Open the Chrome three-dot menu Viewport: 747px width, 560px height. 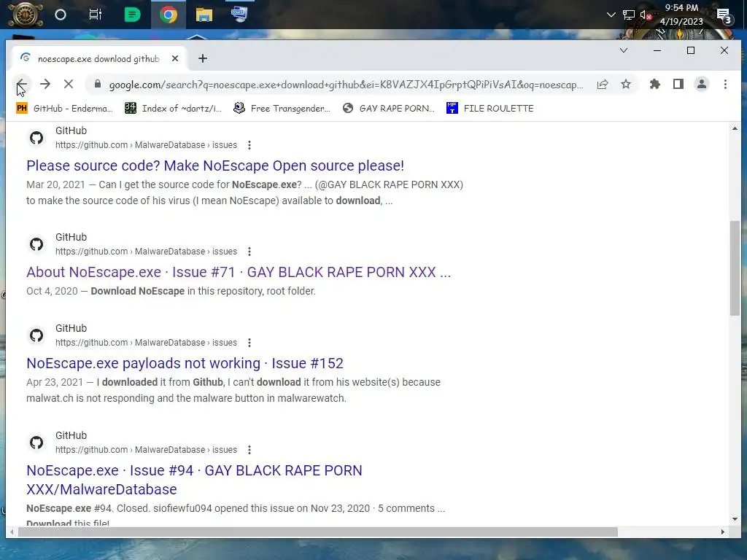point(725,85)
